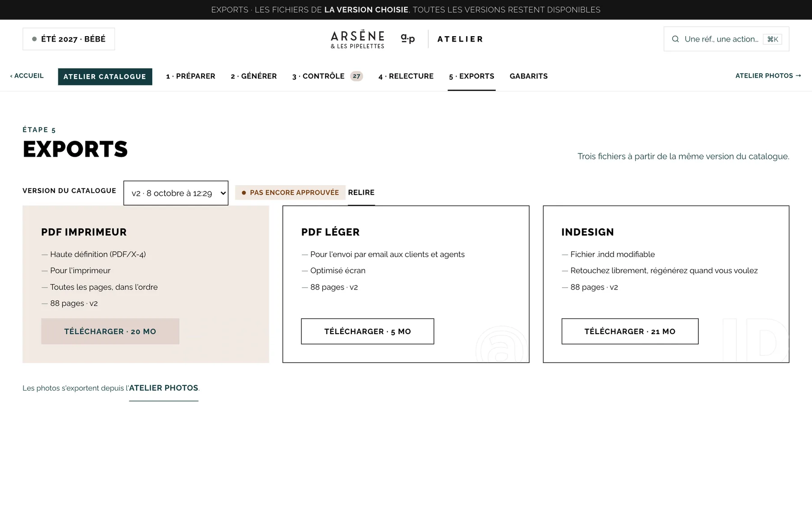Download the InDesign 21 Mo file

point(630,331)
